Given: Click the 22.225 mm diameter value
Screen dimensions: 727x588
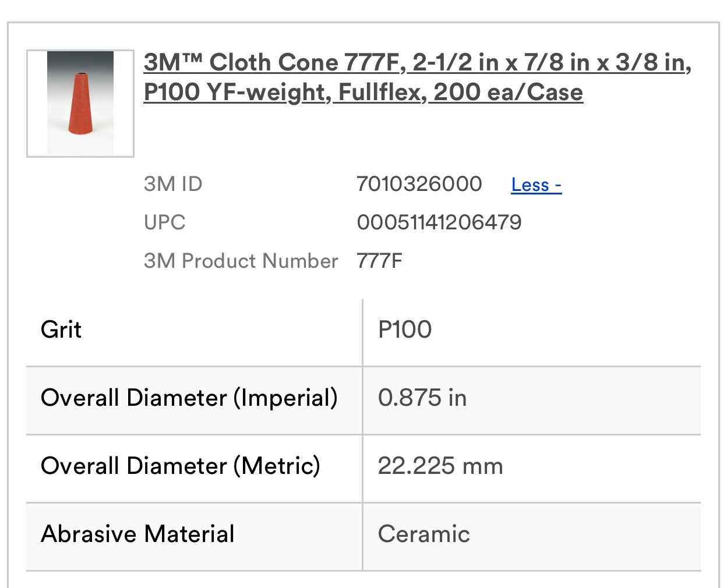Looking at the screenshot, I should pyautogui.click(x=440, y=466).
